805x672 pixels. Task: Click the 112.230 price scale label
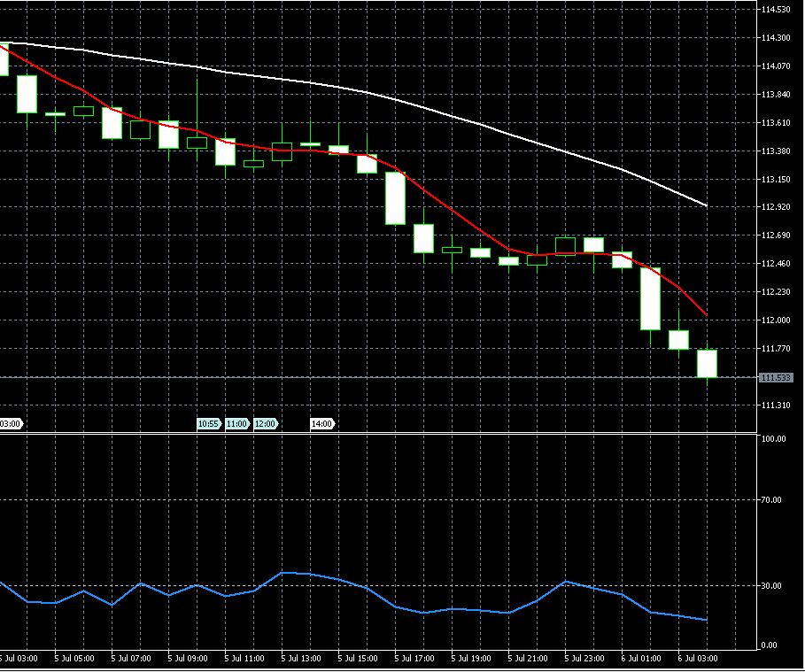pos(776,292)
